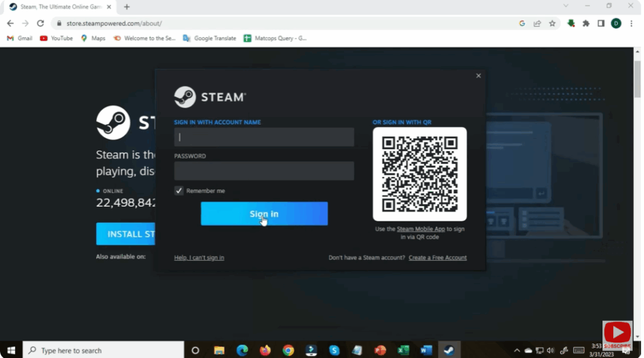This screenshot has height=358, width=644.
Task: Toggle the browser side panel icon
Action: point(601,23)
